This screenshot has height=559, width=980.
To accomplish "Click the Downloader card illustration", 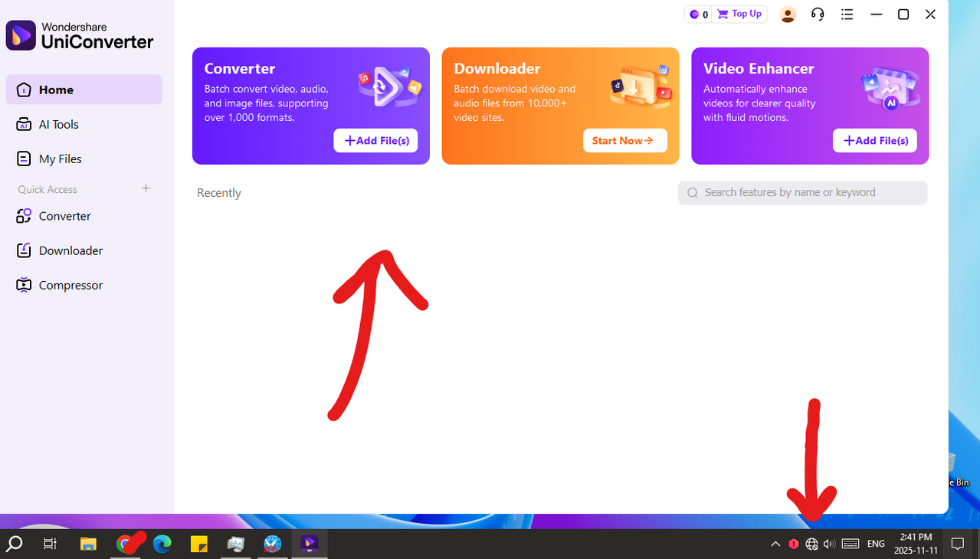I will point(641,86).
